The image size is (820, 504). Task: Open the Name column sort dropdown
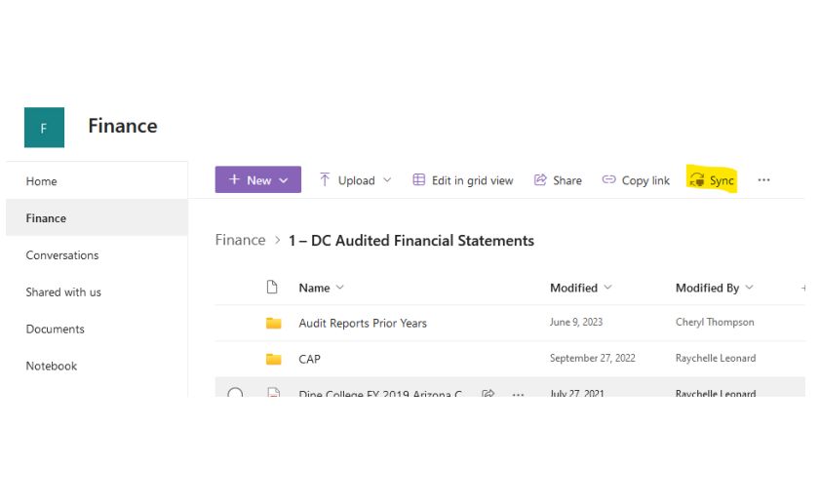click(x=339, y=288)
